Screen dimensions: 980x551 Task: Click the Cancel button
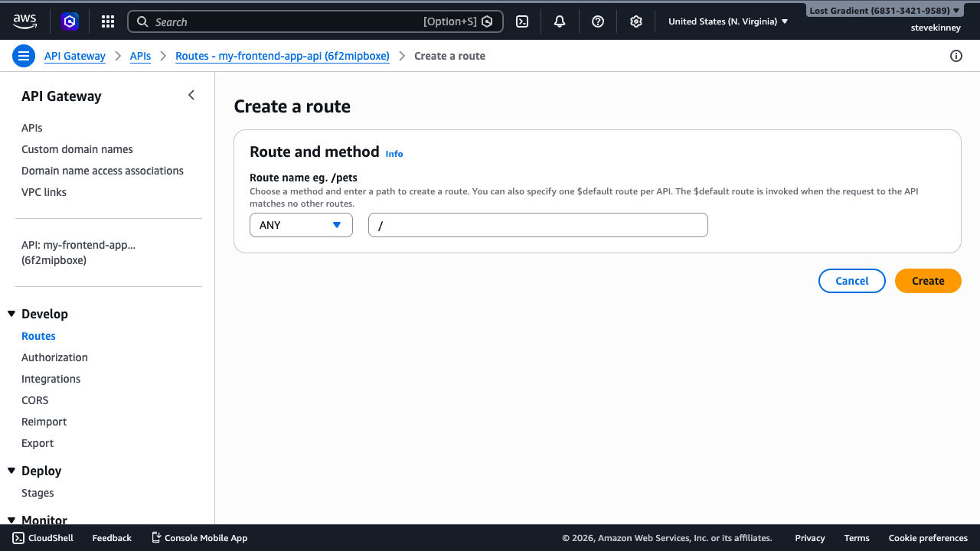click(x=852, y=281)
